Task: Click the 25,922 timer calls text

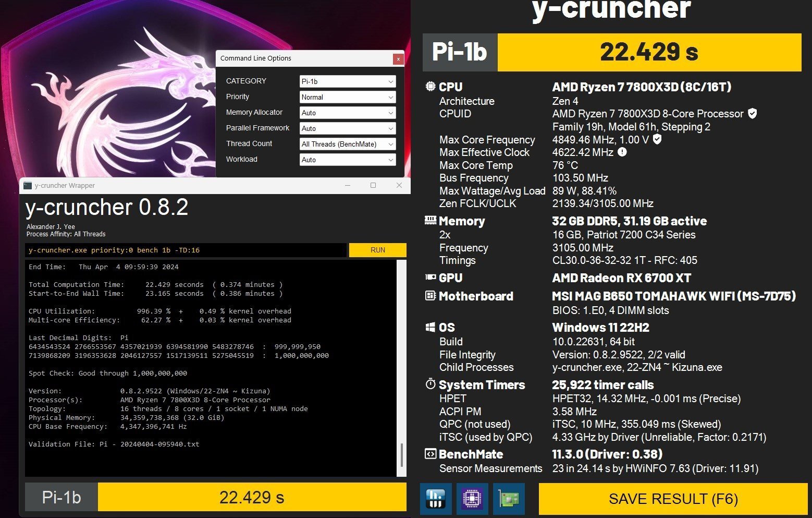Action: (x=602, y=384)
